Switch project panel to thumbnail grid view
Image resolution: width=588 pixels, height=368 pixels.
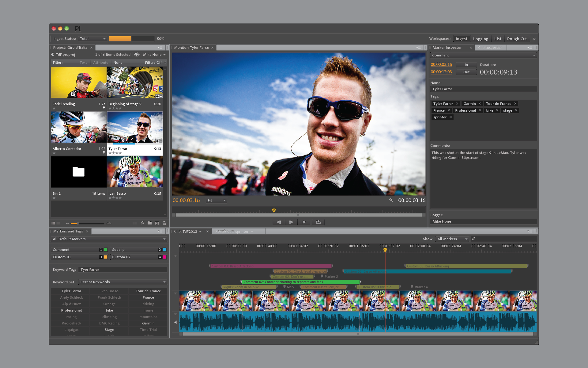click(53, 223)
